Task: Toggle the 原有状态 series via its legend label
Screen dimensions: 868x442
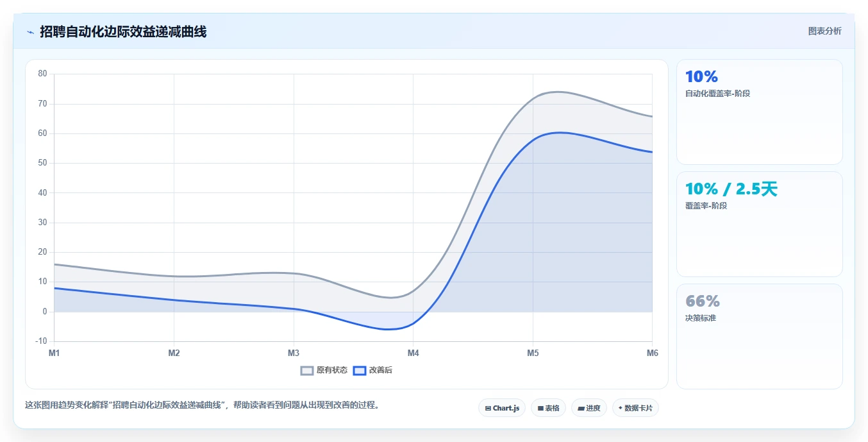Action: pos(332,370)
